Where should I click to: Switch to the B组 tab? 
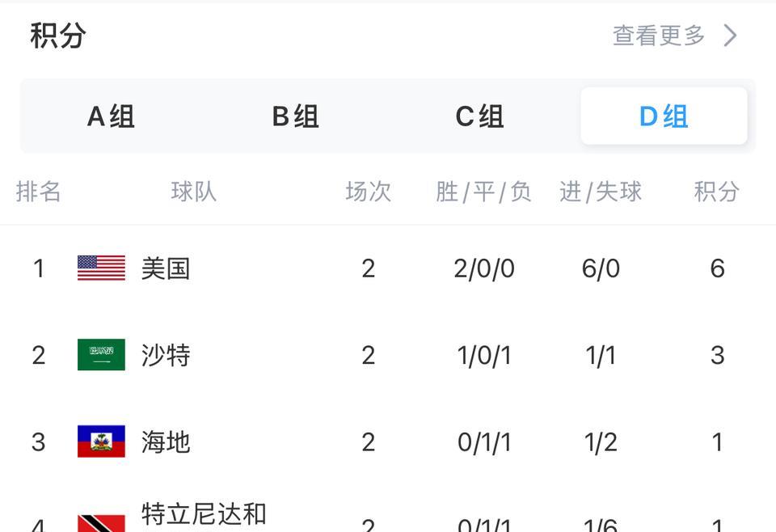click(296, 116)
